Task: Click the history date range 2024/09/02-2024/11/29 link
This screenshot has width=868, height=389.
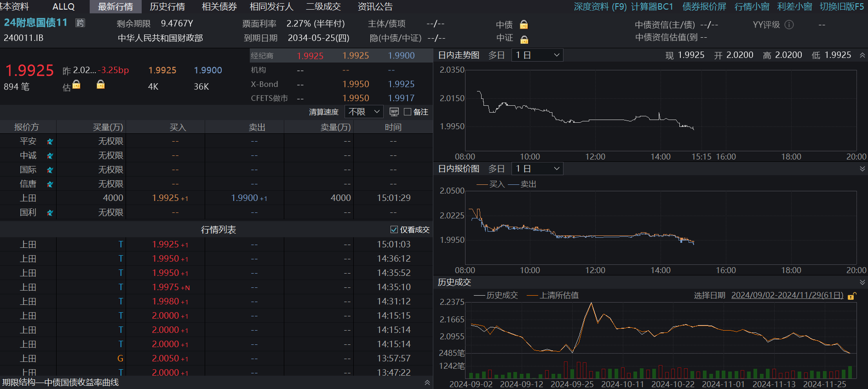Action: click(x=787, y=295)
